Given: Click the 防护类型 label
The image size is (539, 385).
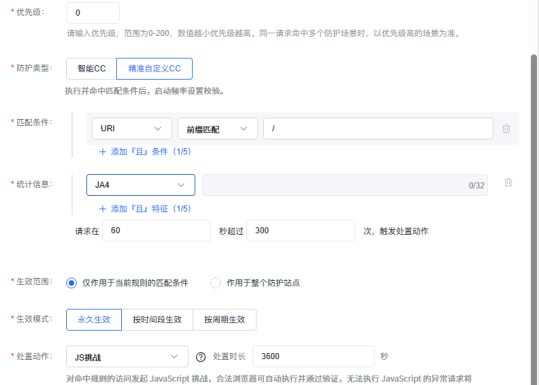Looking at the screenshot, I should click(x=34, y=68).
